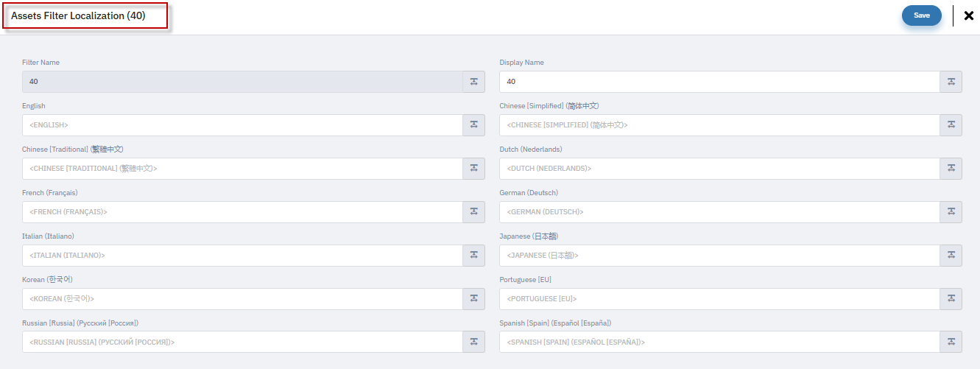Screen dimensions: 980x369
Task: Focus the Portuguese [EU] input field
Action: 719,299
